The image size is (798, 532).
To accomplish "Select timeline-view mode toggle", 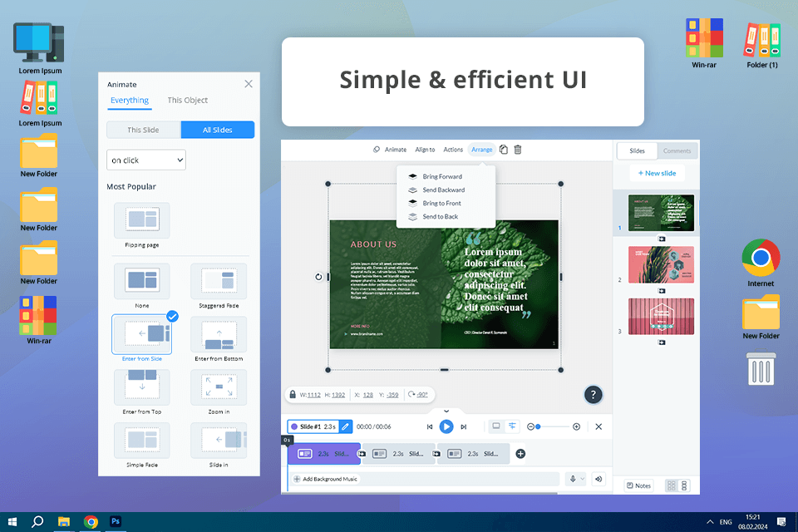I will (x=512, y=426).
